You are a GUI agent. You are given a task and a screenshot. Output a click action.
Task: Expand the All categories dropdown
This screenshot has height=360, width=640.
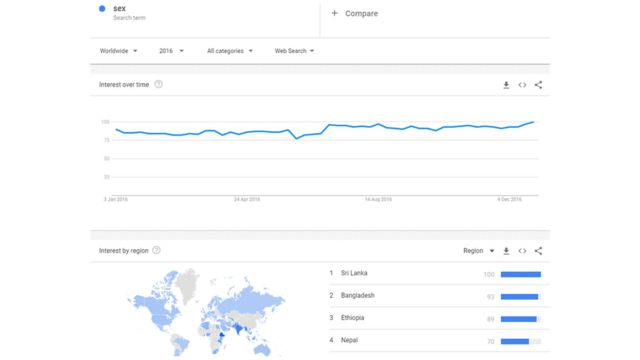(230, 51)
